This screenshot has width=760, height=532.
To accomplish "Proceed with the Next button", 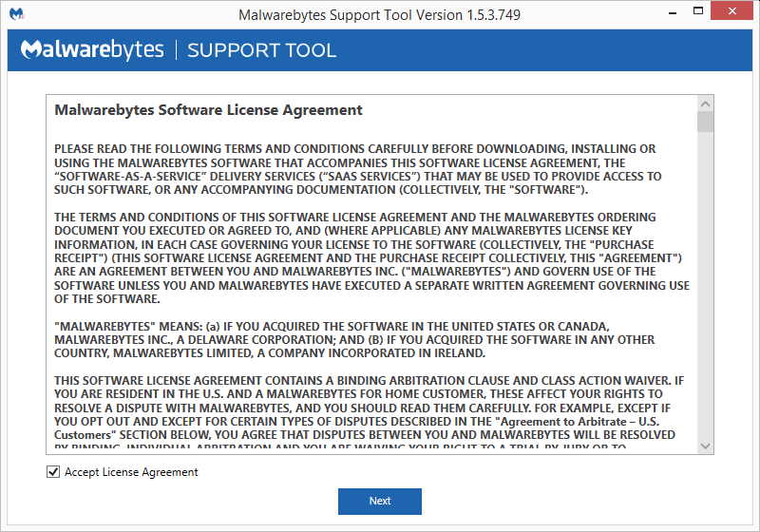I will click(379, 501).
